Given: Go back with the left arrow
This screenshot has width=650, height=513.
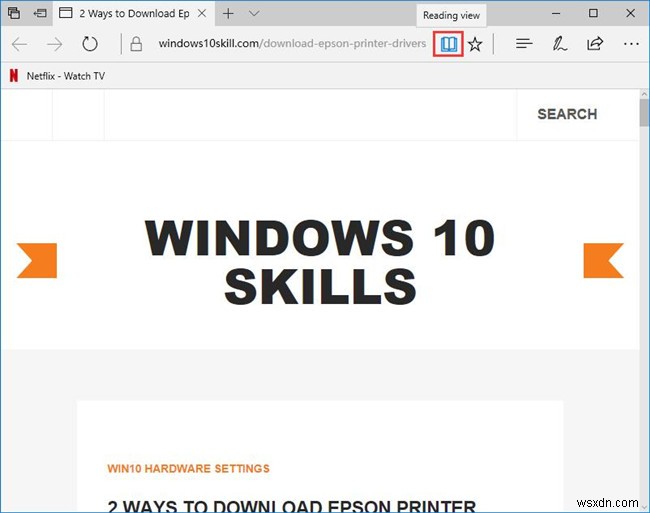Looking at the screenshot, I should point(19,44).
